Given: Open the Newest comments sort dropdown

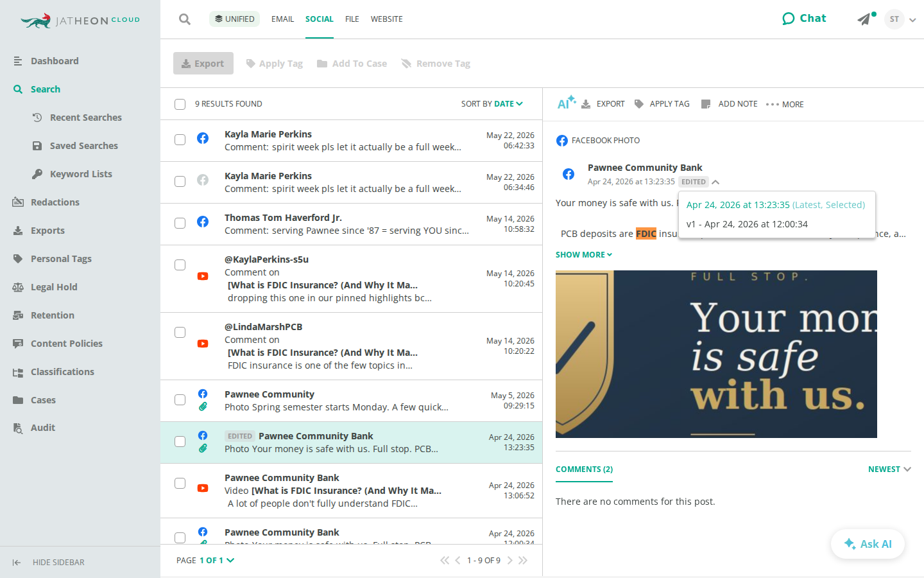Looking at the screenshot, I should click(x=889, y=469).
